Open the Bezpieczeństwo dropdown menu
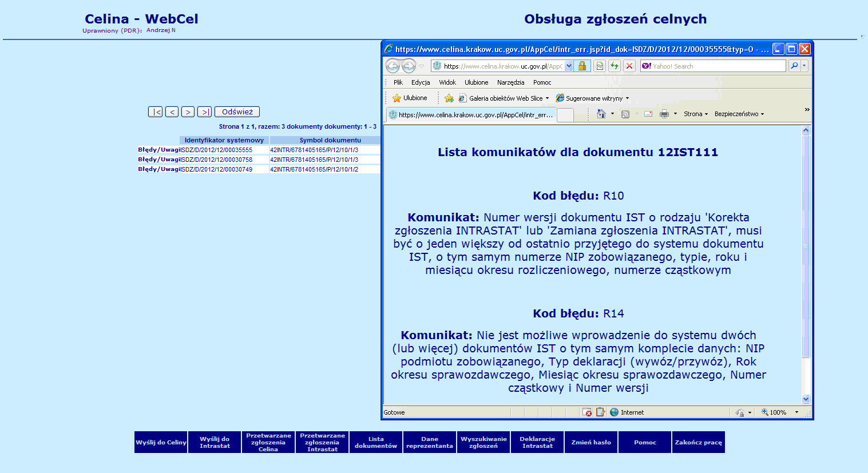 tap(739, 114)
